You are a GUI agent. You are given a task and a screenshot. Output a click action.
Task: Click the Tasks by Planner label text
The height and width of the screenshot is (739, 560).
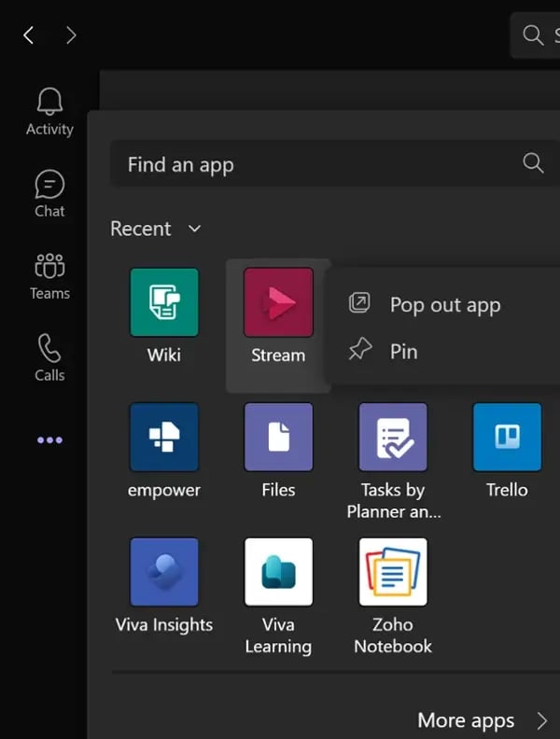point(394,501)
